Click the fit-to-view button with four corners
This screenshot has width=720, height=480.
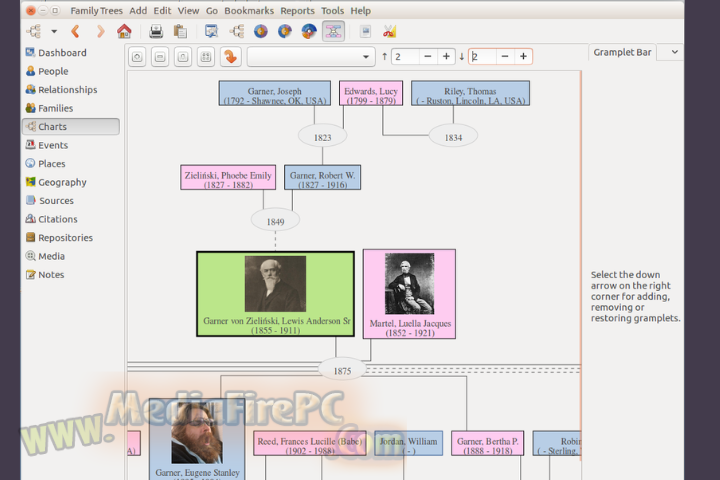click(x=206, y=57)
